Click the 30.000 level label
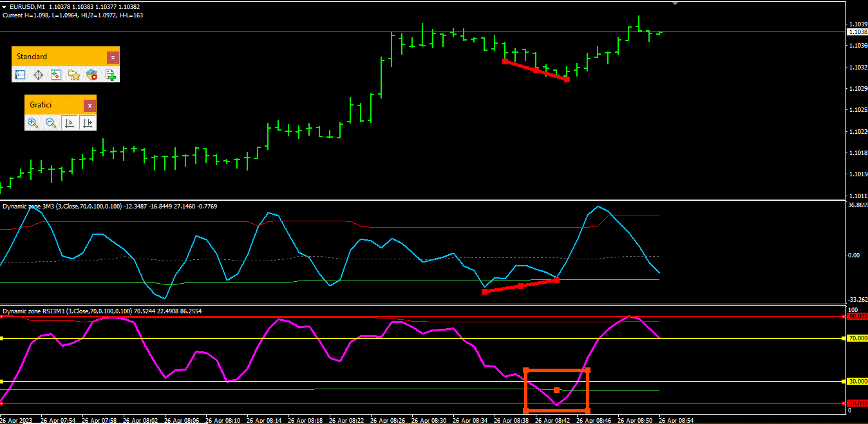 point(858,382)
